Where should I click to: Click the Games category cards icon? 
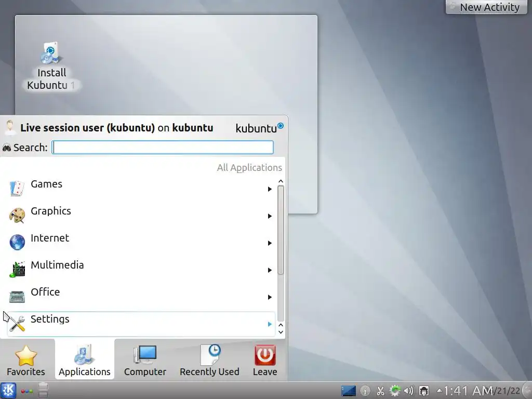[17, 189]
